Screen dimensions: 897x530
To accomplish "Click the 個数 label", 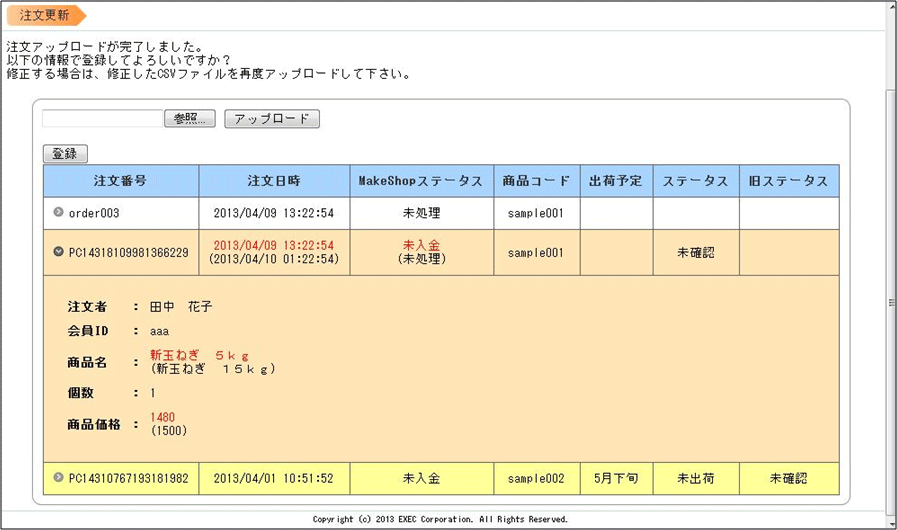I will click(x=81, y=393).
